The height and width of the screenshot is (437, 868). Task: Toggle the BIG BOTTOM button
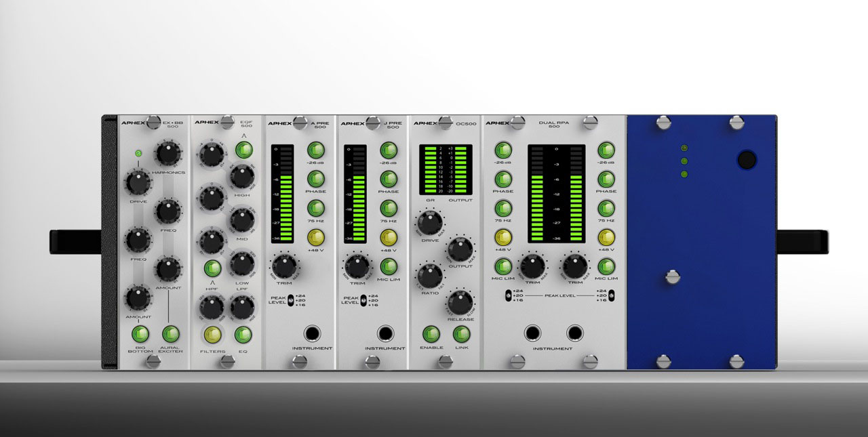point(141,333)
